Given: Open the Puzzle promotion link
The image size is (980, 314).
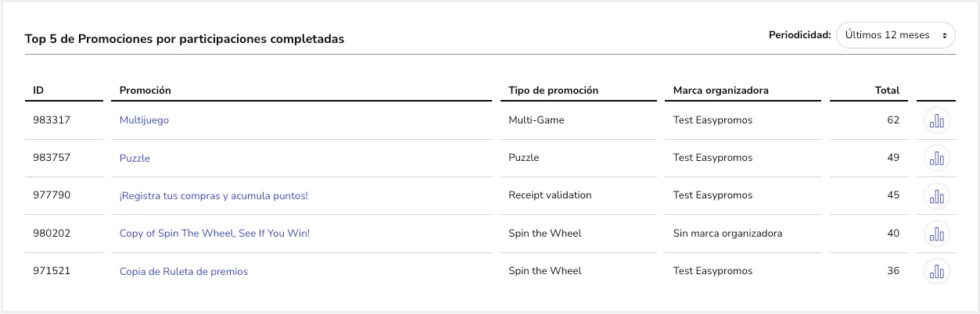Looking at the screenshot, I should tap(135, 158).
